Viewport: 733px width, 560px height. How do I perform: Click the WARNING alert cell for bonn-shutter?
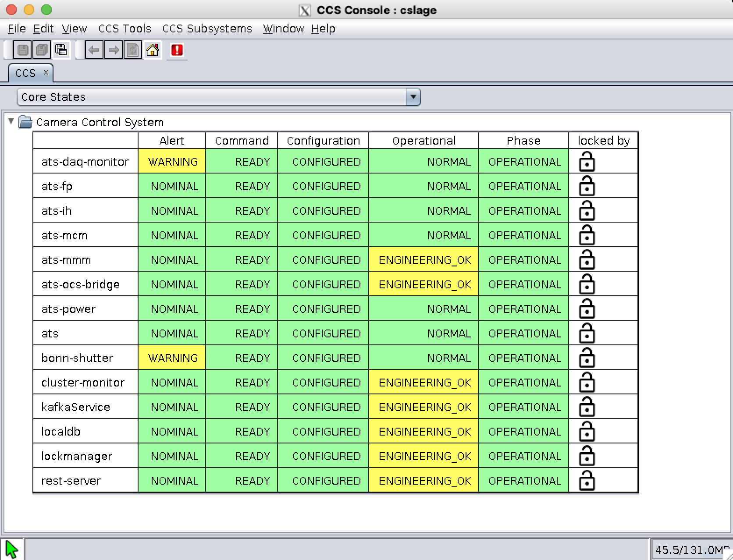[x=172, y=358]
